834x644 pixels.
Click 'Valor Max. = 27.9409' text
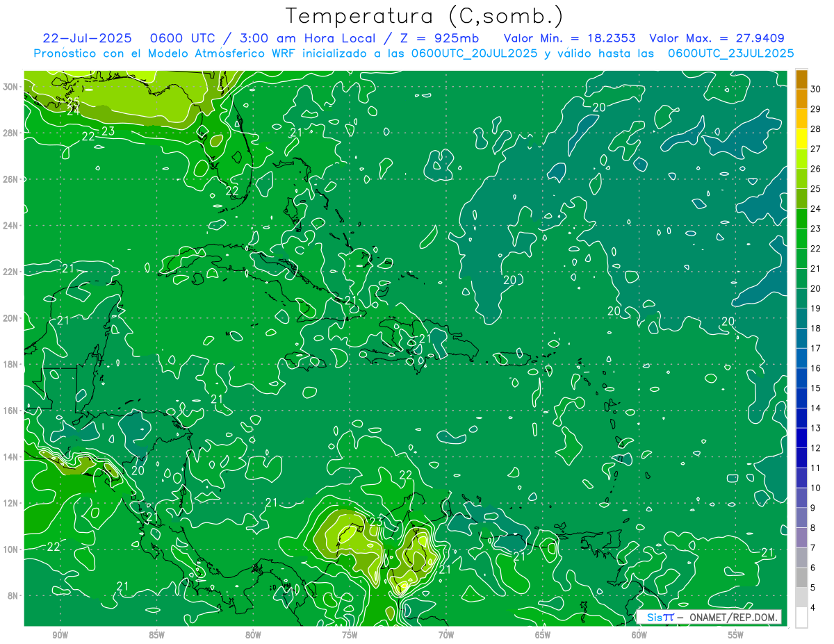pos(717,38)
